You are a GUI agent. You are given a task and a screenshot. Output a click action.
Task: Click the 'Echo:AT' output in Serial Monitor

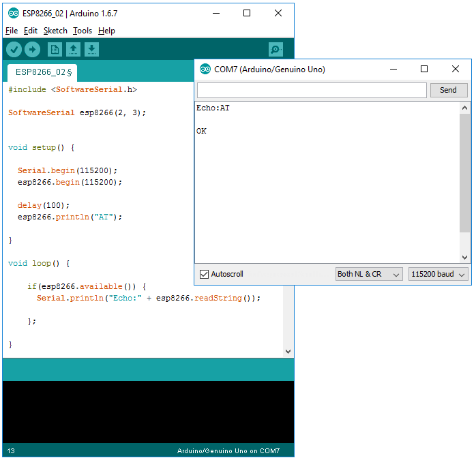tap(213, 108)
